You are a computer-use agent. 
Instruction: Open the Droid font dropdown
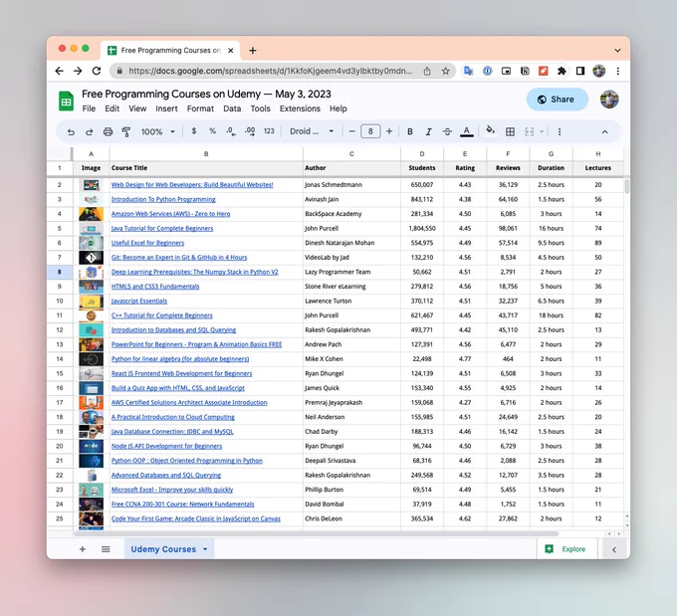point(312,131)
